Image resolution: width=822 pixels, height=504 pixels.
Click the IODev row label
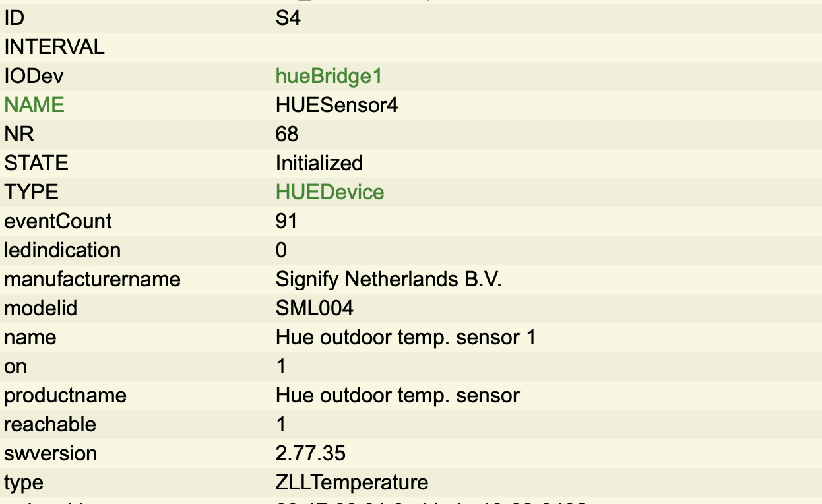pyautogui.click(x=34, y=77)
